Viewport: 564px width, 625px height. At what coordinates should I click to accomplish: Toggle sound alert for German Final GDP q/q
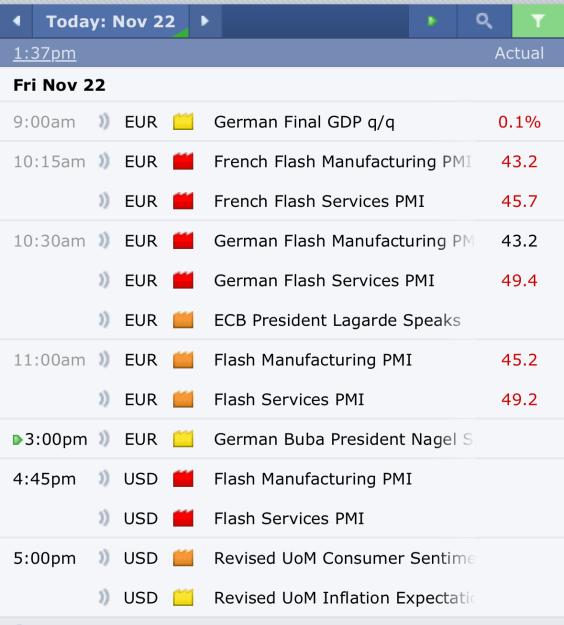coord(104,122)
